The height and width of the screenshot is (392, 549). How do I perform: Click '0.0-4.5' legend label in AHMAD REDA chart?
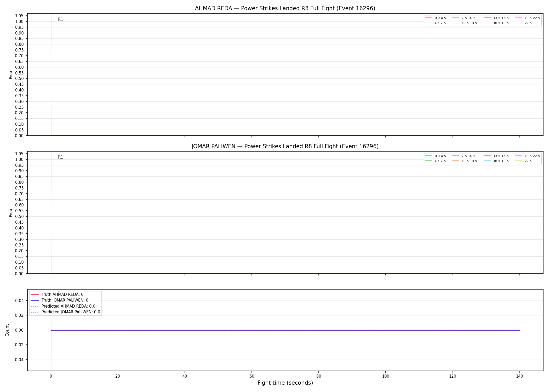(440, 18)
